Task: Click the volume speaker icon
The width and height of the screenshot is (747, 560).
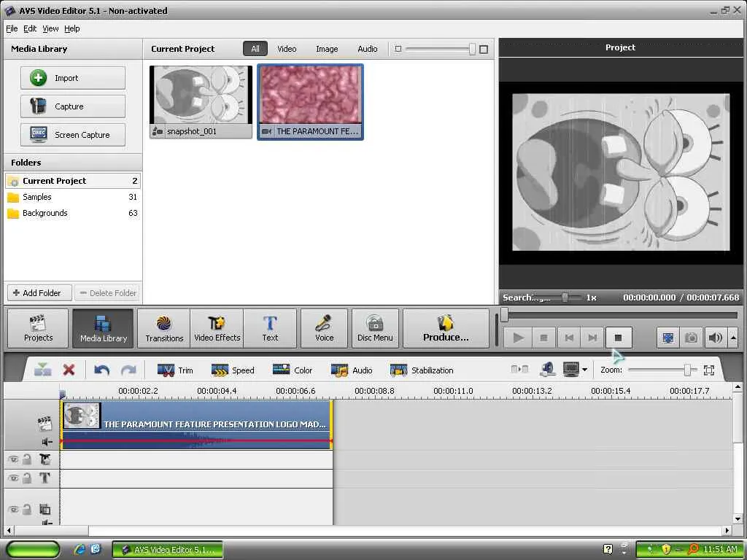Action: (x=715, y=338)
